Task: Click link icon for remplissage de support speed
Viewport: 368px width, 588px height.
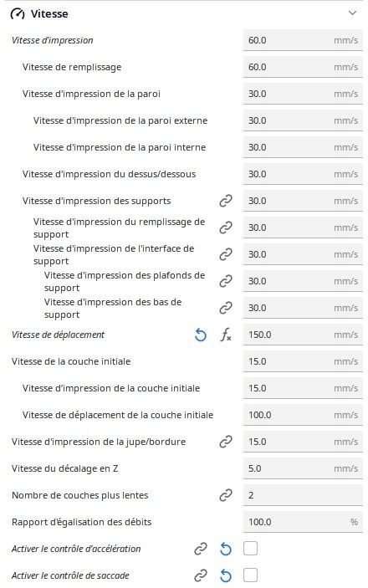Action: tap(226, 228)
